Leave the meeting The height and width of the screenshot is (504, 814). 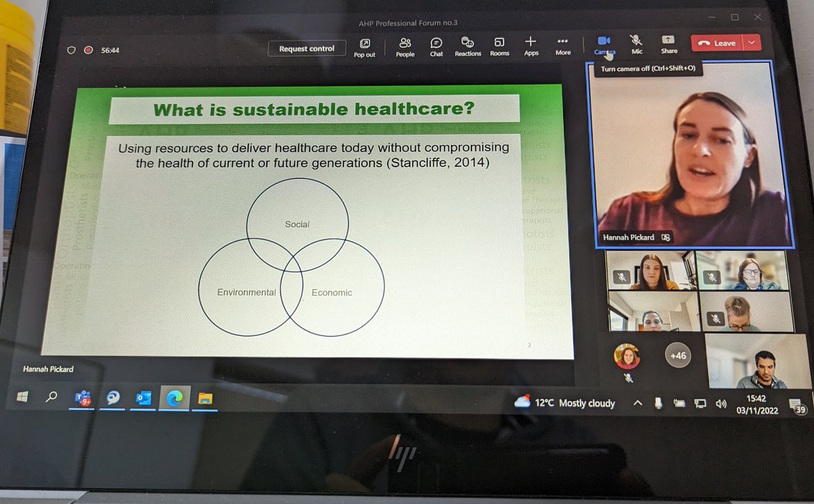click(x=717, y=43)
